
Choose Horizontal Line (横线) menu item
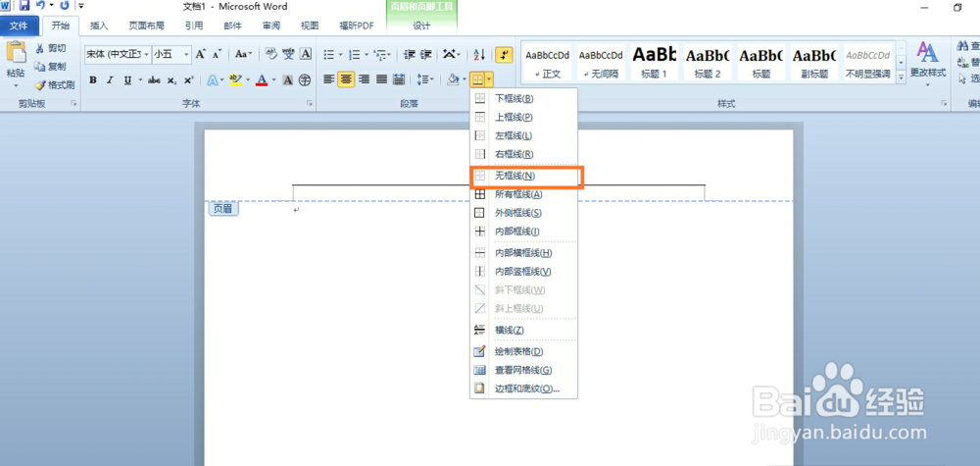tap(523, 330)
